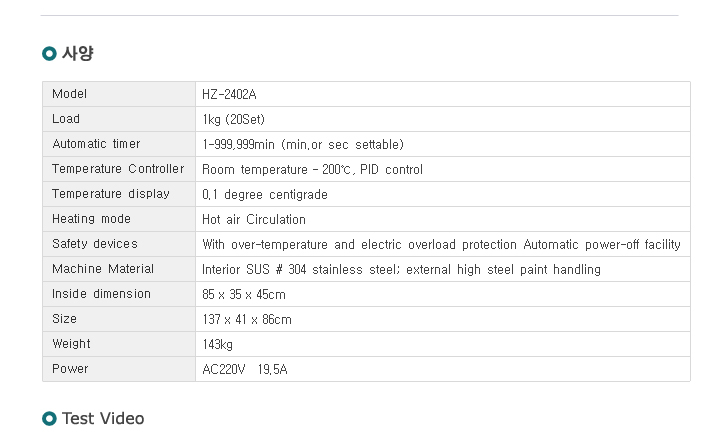Select the Test Video heading

[x=103, y=419]
